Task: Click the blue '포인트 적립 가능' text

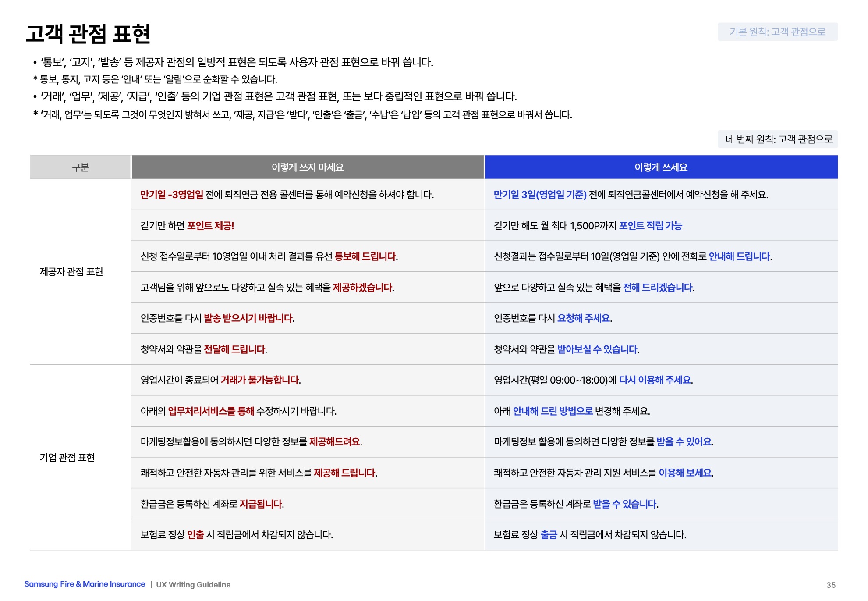Action: click(650, 226)
